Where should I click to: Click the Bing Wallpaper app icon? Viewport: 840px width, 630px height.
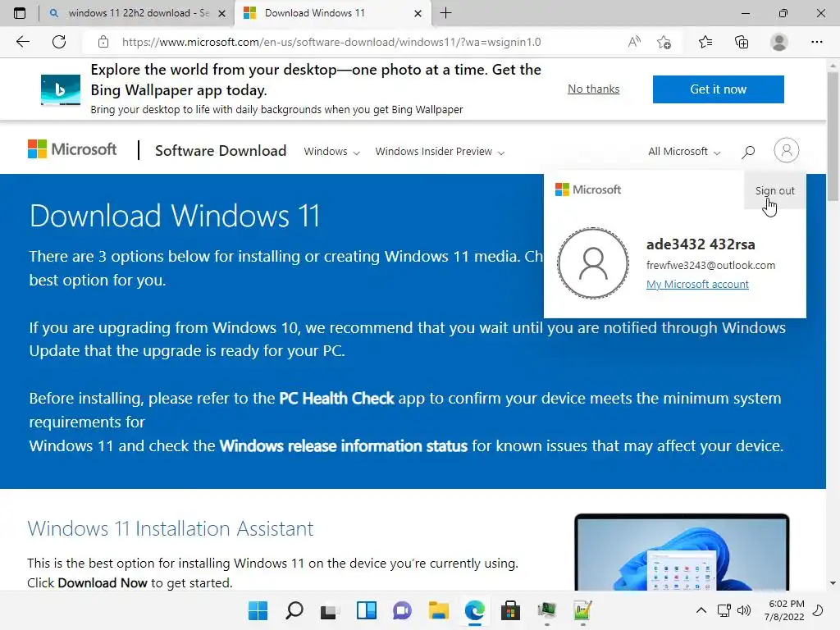coord(61,89)
